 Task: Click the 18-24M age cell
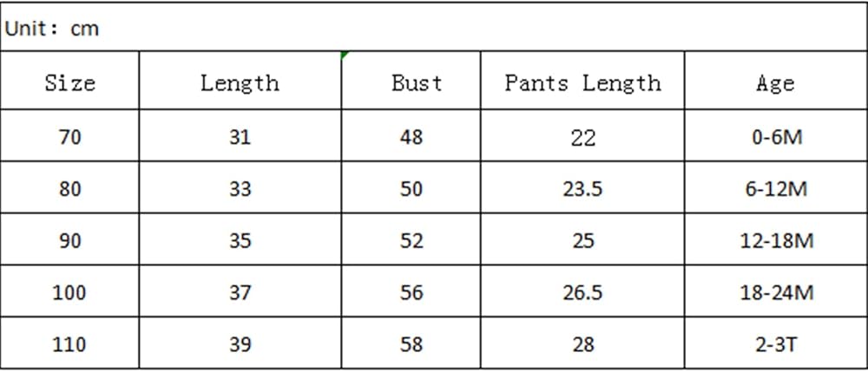tap(776, 291)
